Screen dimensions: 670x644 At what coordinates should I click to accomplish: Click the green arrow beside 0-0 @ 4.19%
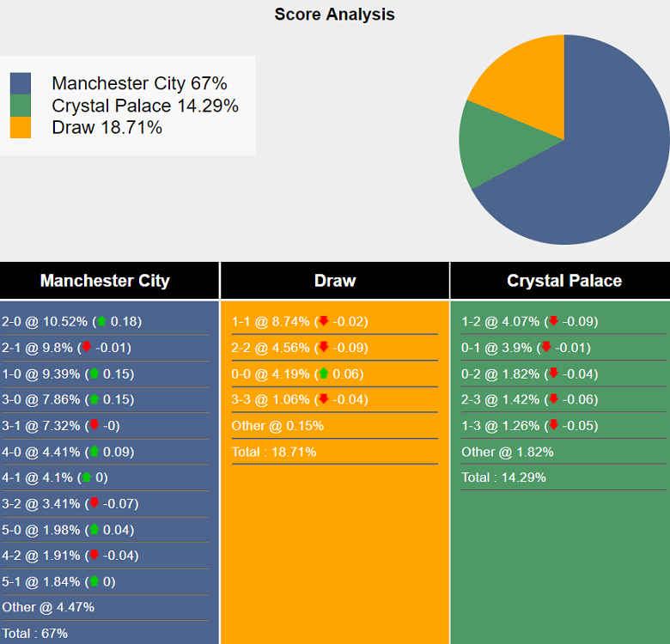323,374
